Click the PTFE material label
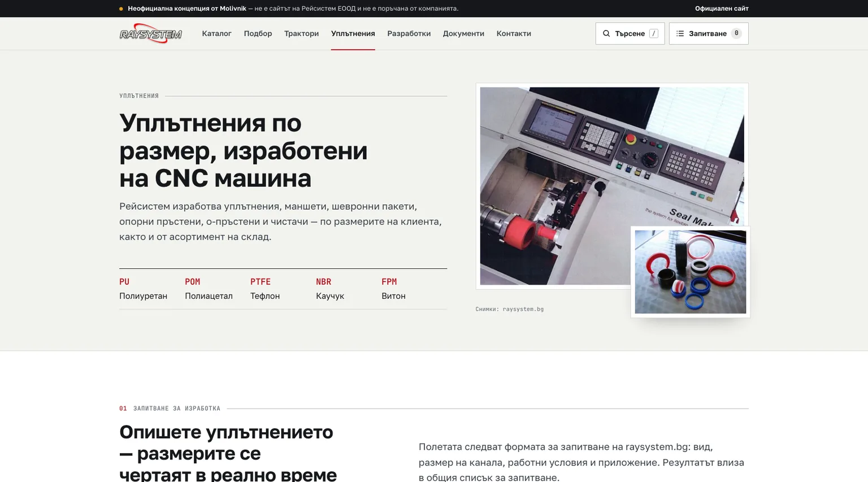This screenshot has width=868, height=482. pos(261,281)
